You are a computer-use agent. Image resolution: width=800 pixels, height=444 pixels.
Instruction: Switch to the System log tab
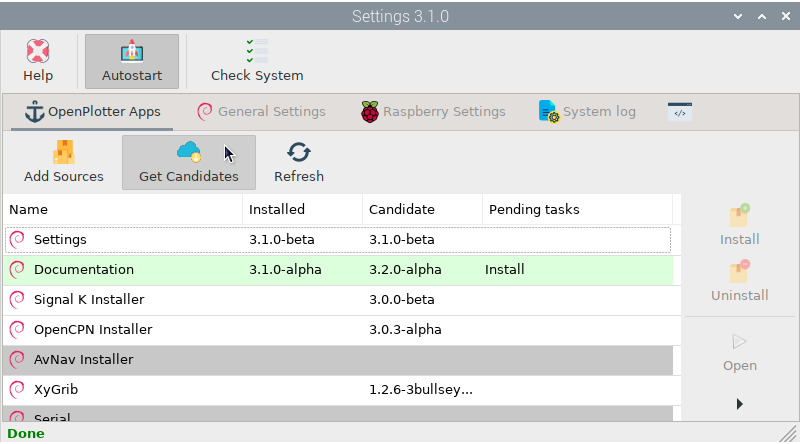click(x=587, y=112)
